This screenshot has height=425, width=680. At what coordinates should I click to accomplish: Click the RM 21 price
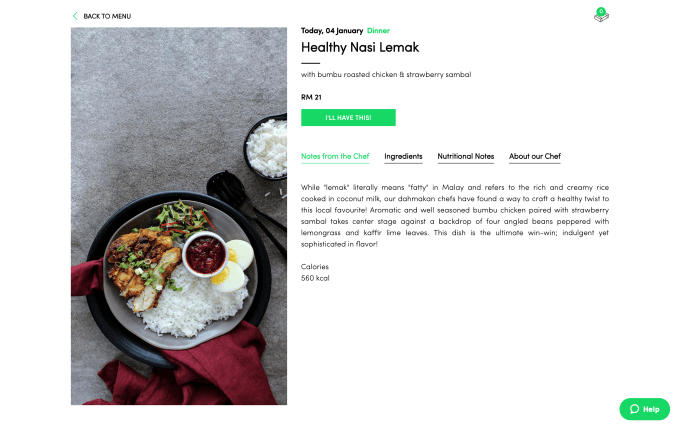[311, 97]
